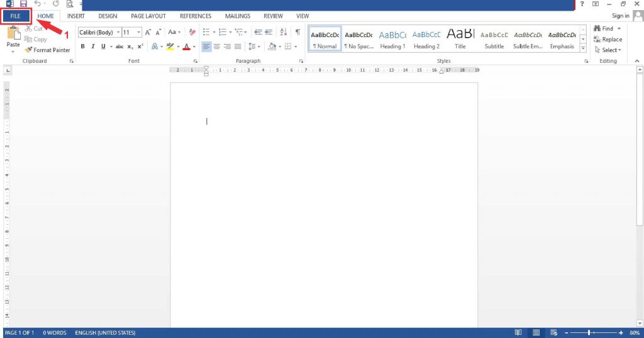Enable center text alignment
Image resolution: width=644 pixels, height=338 pixels.
click(217, 46)
